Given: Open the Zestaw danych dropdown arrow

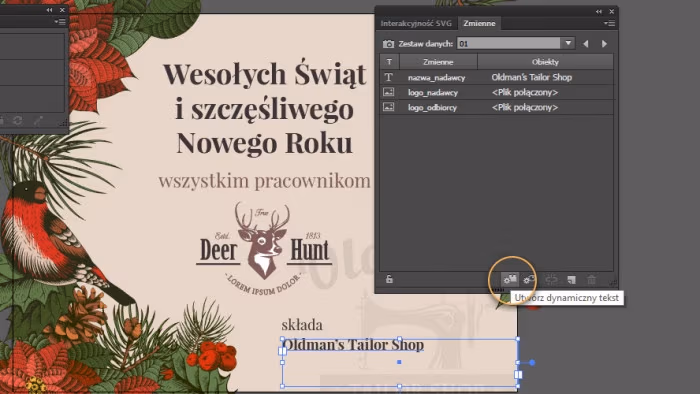Looking at the screenshot, I should 568,43.
